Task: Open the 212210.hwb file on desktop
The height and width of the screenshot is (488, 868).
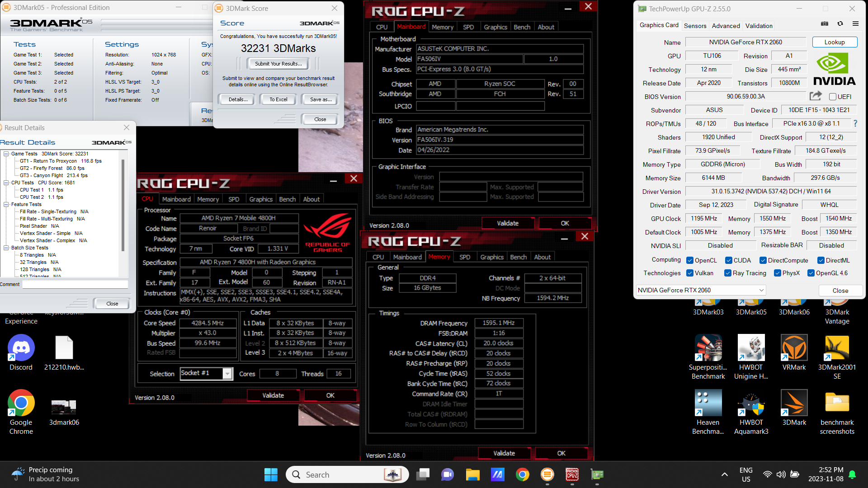Action: (64, 353)
